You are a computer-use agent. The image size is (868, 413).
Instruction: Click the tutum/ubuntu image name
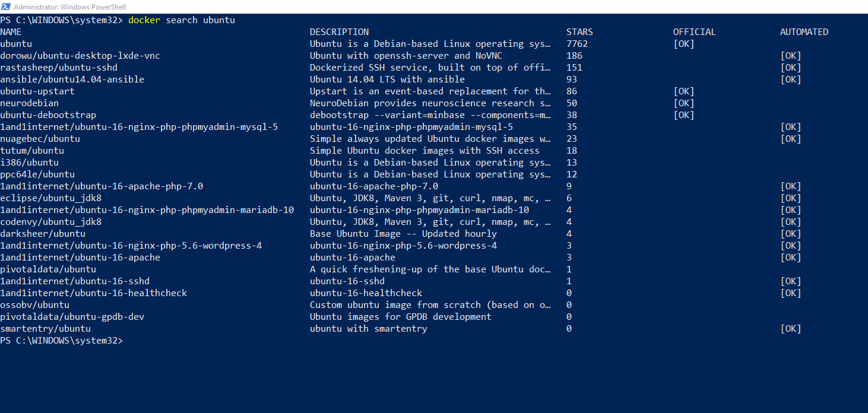click(32, 151)
